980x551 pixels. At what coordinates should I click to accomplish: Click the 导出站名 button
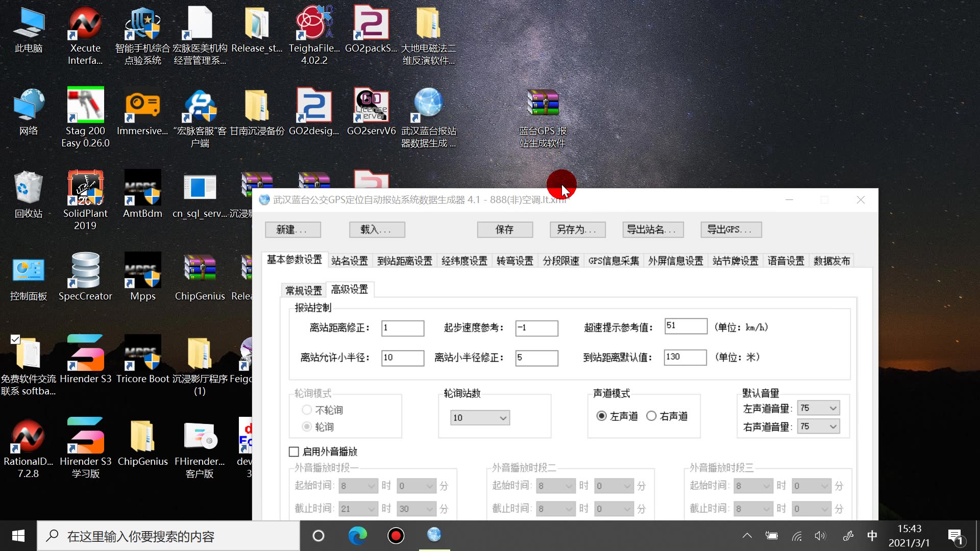[x=653, y=230]
